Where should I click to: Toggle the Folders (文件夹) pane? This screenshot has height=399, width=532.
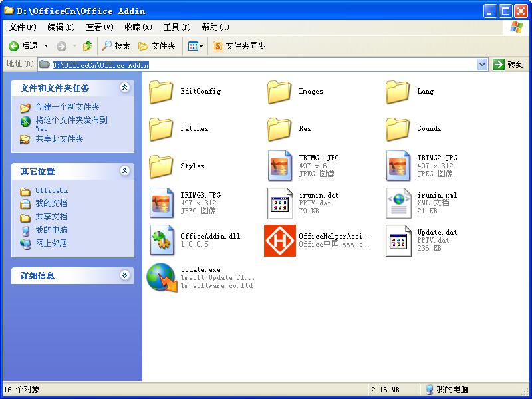tap(157, 45)
